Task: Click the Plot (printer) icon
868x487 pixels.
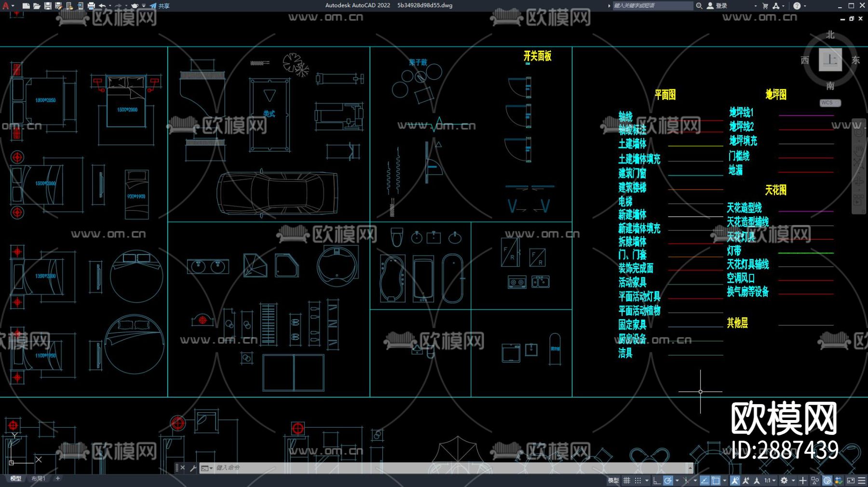Action: click(92, 5)
